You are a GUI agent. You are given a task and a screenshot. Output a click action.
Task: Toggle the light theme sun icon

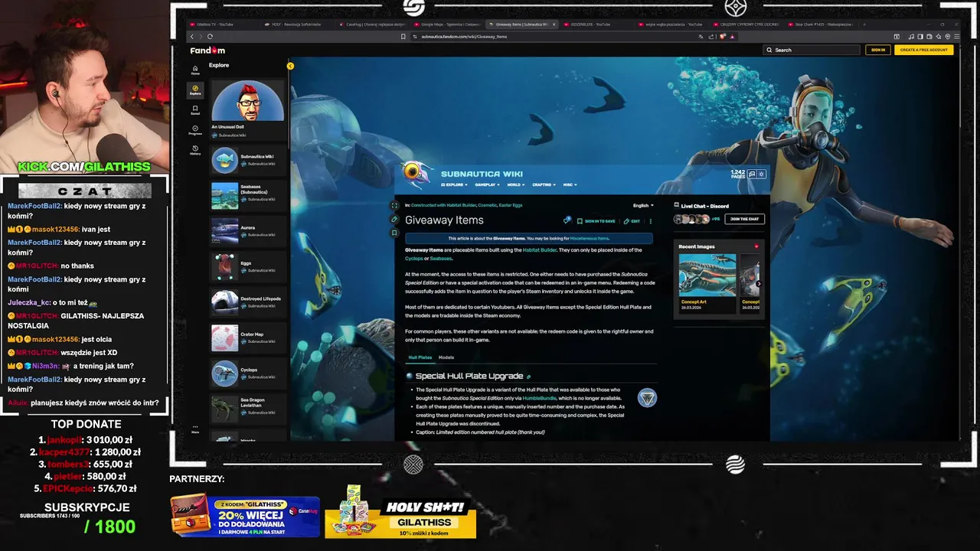coord(761,174)
